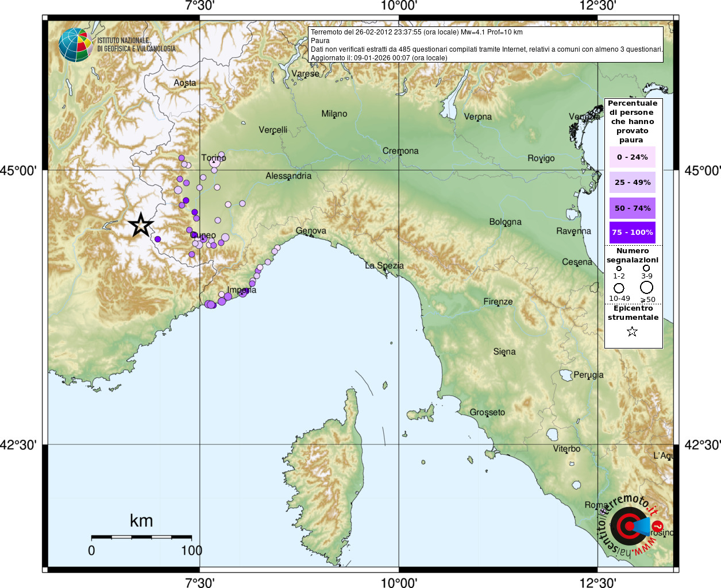The width and height of the screenshot is (721, 588).
Task: Select the 3-9 reports circle in legend
Action: click(x=646, y=268)
